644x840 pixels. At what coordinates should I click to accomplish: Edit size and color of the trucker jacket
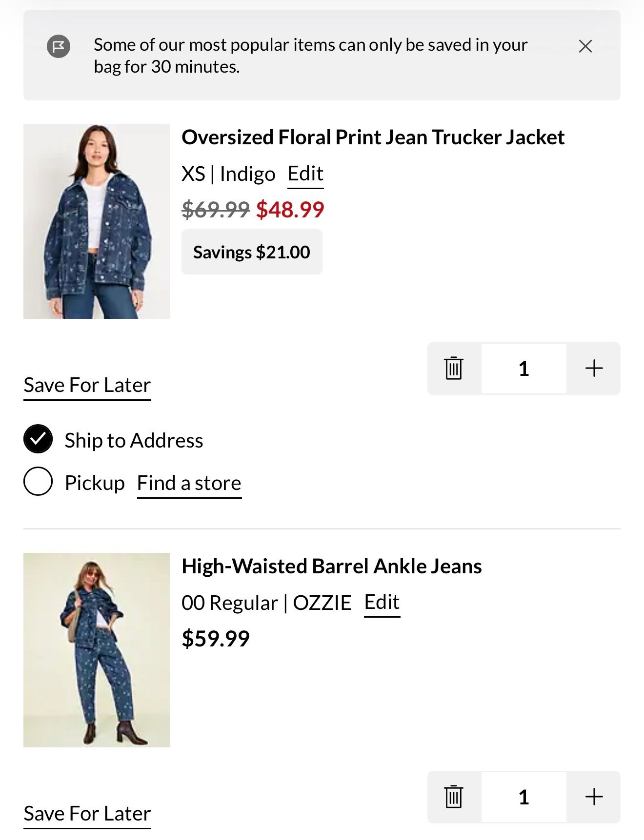click(x=305, y=173)
